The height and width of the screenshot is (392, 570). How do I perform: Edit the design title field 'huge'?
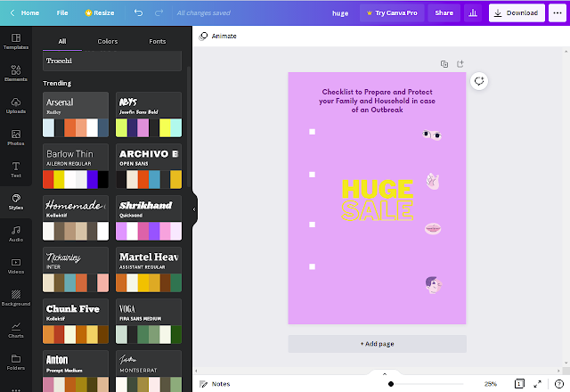point(340,13)
